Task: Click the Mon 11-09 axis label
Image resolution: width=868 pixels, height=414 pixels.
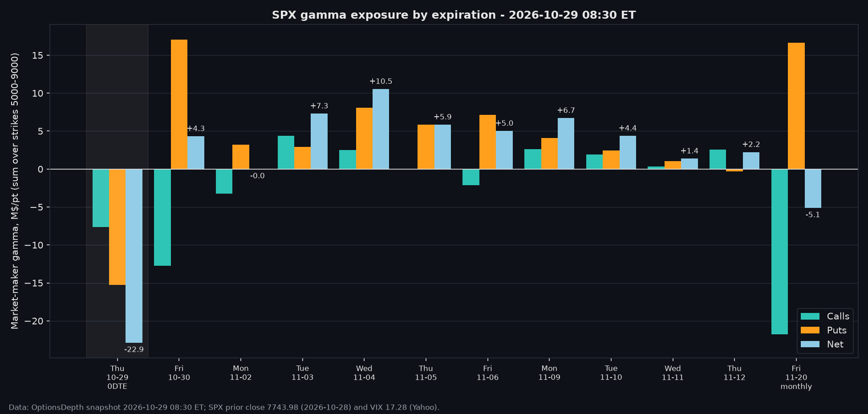Action: click(x=549, y=373)
